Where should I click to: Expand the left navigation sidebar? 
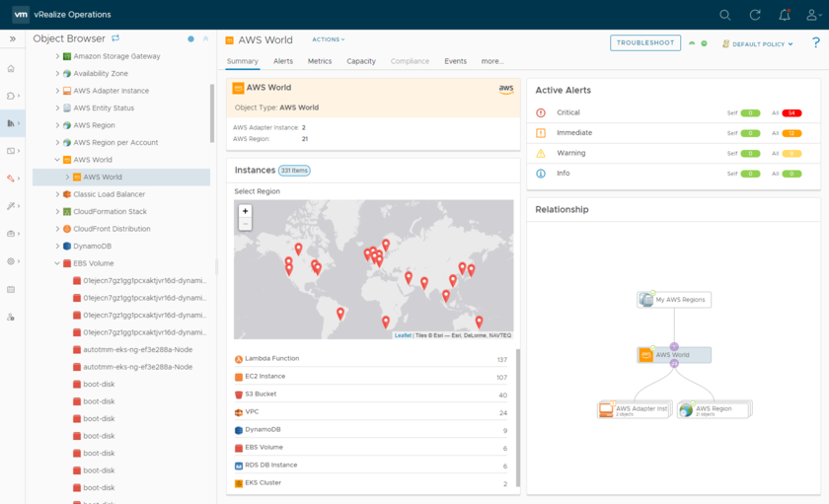tap(12, 39)
